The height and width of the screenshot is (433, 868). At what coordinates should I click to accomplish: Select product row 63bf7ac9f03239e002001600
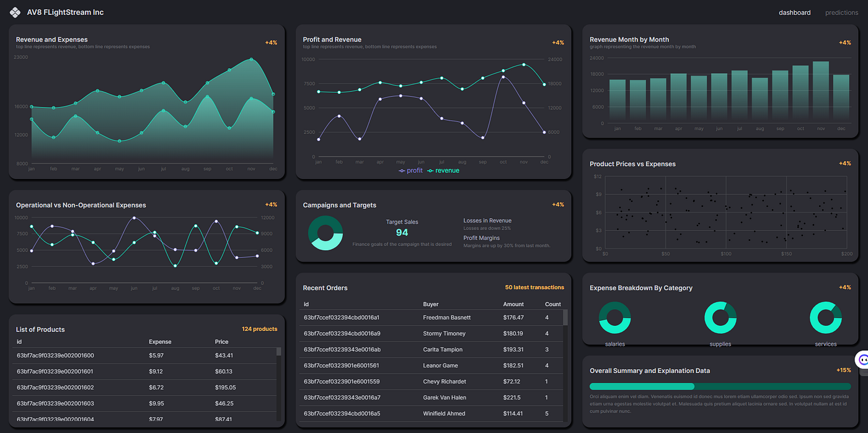click(x=143, y=355)
